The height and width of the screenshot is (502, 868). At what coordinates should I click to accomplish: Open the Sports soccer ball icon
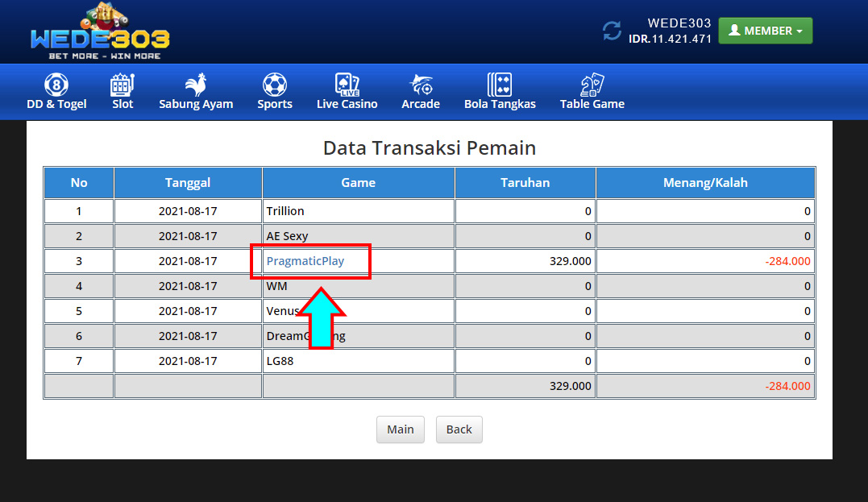(275, 85)
